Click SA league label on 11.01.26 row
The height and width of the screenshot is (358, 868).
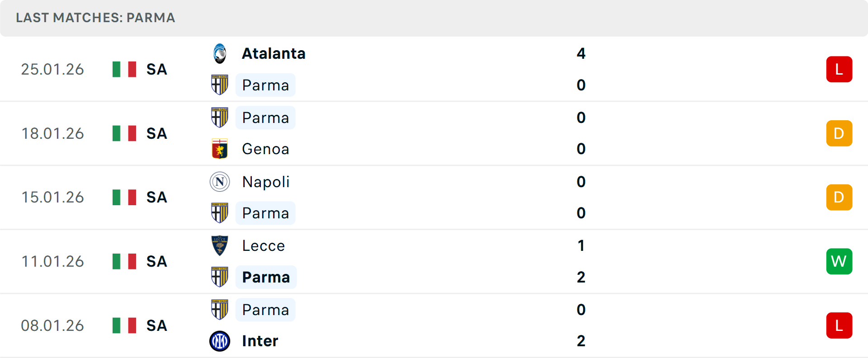[157, 261]
